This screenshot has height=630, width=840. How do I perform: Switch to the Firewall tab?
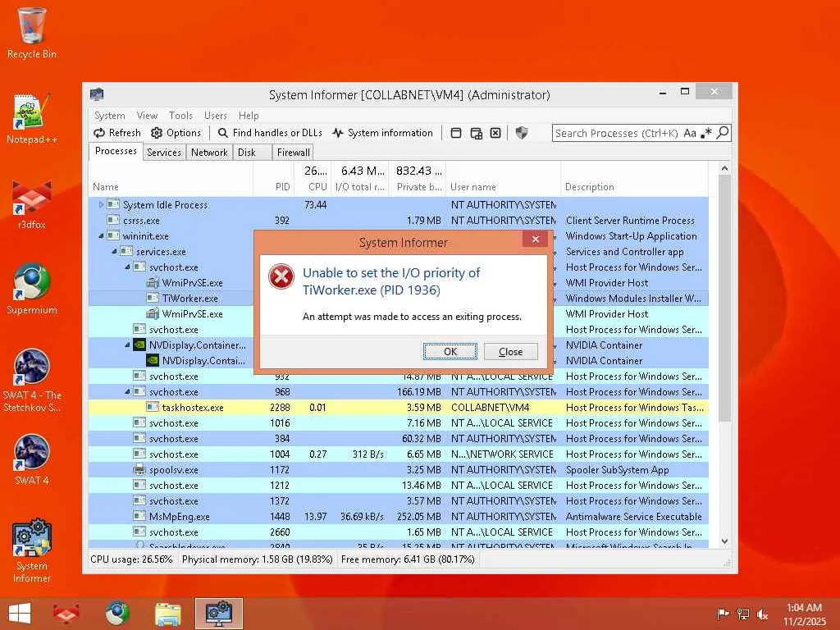coord(293,152)
